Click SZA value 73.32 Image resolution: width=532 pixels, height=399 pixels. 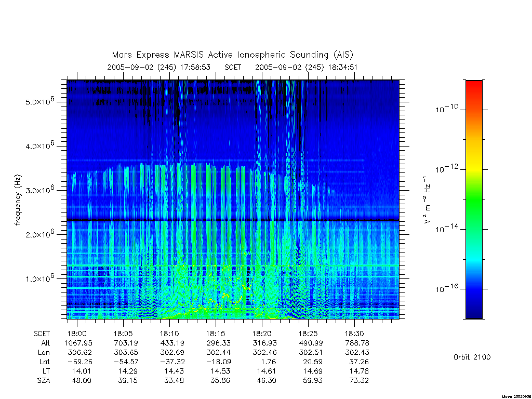pos(359,381)
